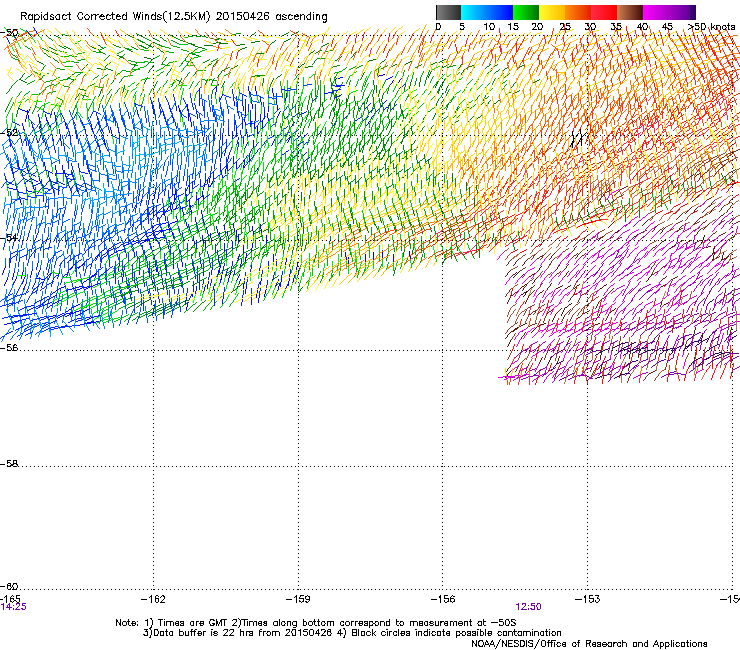This screenshot has width=740, height=650.
Task: Select the yellow 20-25 knots legend swatch
Action: coord(552,12)
